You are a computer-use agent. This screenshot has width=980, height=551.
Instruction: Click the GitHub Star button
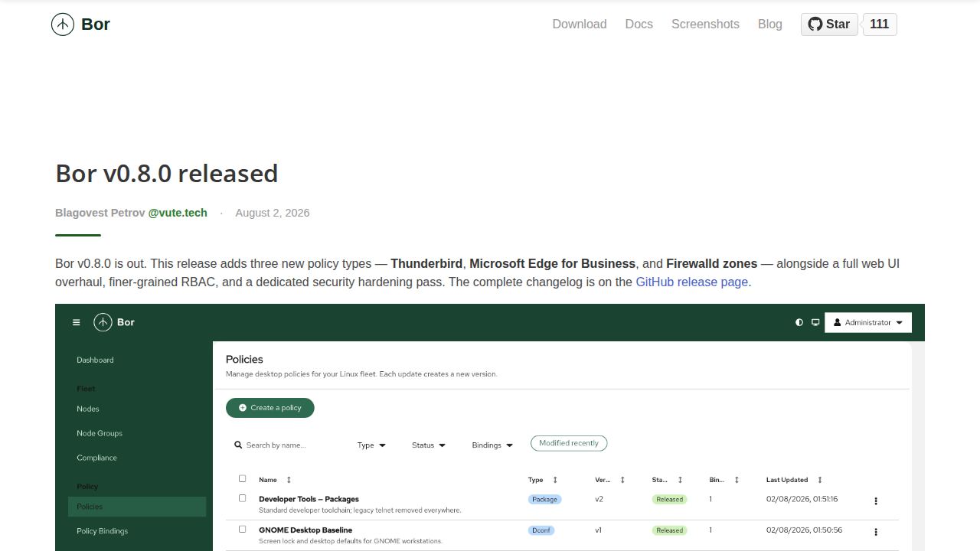[x=829, y=24]
